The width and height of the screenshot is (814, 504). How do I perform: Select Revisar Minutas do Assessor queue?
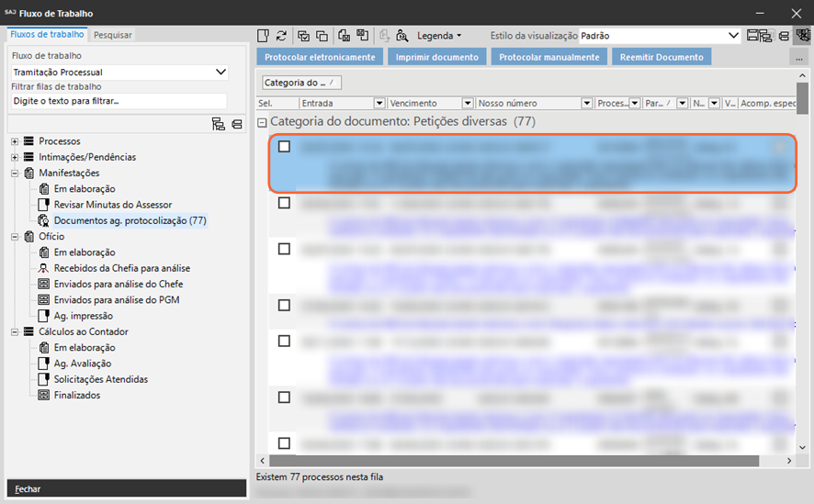pos(112,205)
